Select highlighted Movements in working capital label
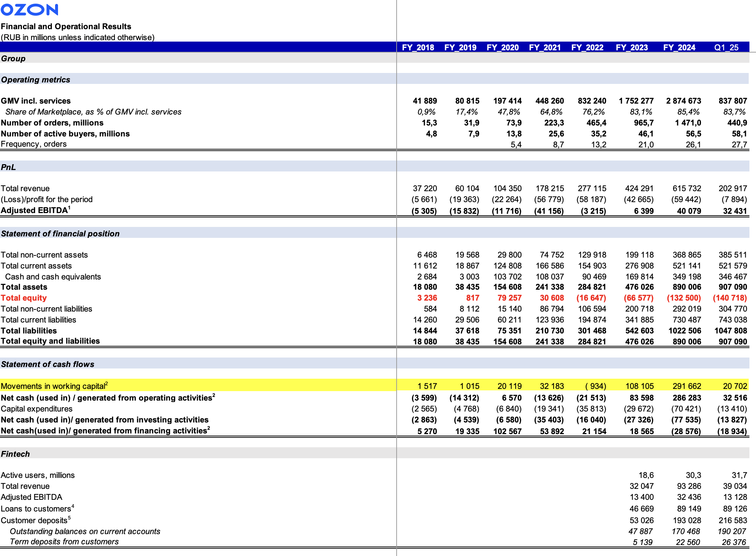 (54, 386)
